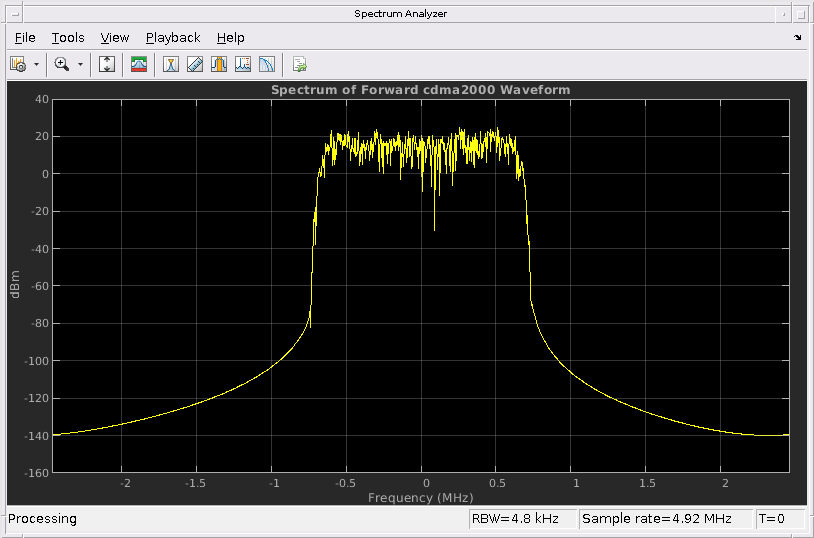This screenshot has width=814, height=538.
Task: Open the Distortion Measurements tool
Action: (242, 64)
